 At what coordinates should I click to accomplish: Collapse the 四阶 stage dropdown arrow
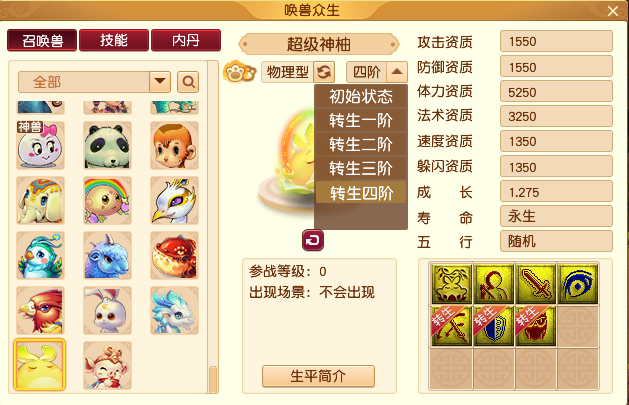[x=397, y=72]
